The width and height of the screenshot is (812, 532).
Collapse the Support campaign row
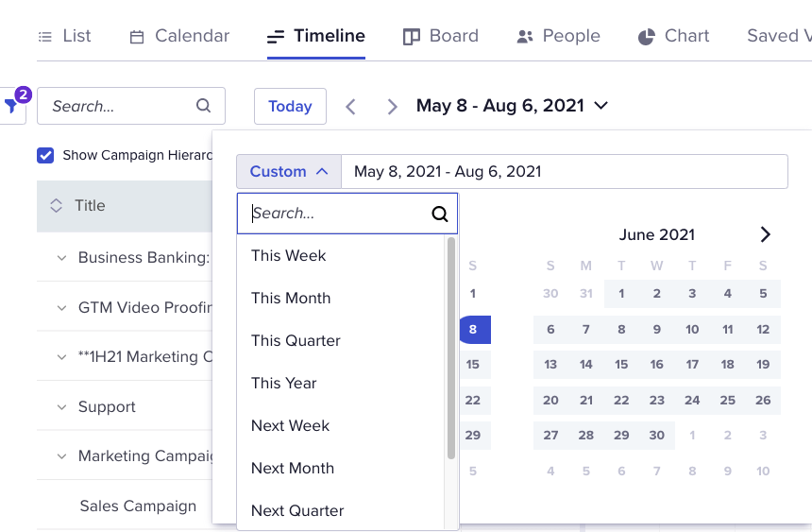coord(61,407)
